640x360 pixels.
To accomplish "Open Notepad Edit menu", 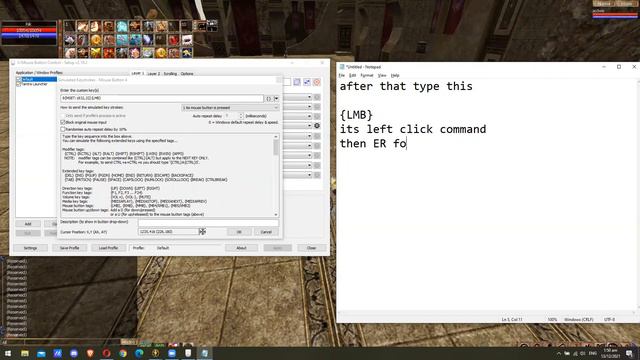I will [352, 76].
